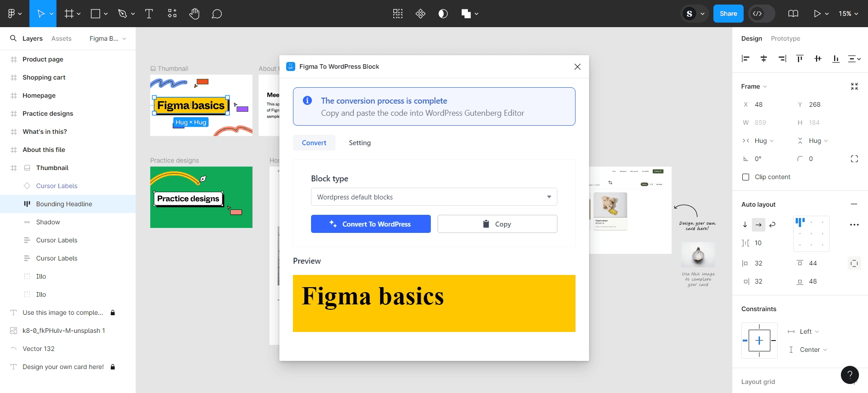The height and width of the screenshot is (393, 868).
Task: Remove auto layout with minus icon
Action: click(854, 204)
